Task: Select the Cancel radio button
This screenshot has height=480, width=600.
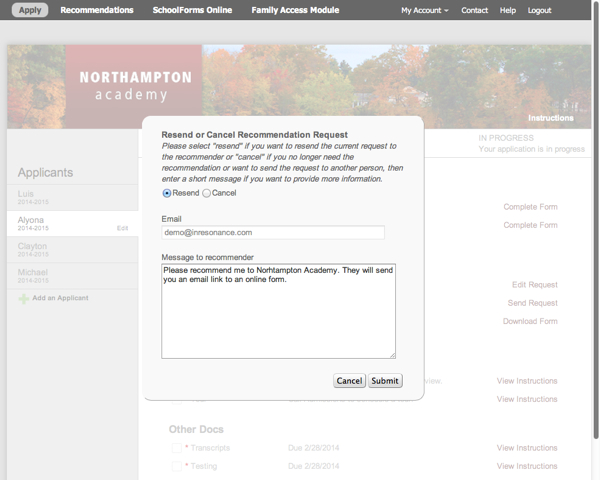Action: click(207, 193)
